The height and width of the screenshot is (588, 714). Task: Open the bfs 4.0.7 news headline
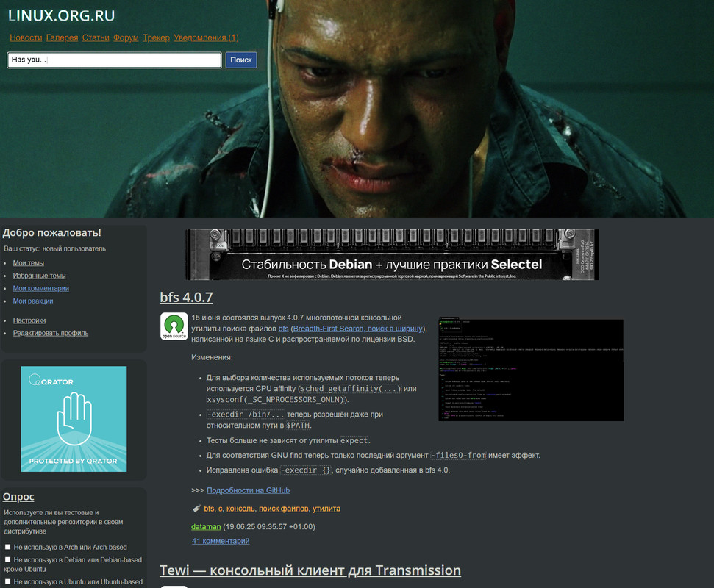[186, 297]
